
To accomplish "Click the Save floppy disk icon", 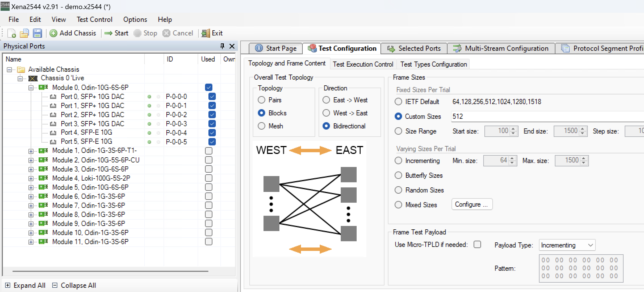I will pyautogui.click(x=37, y=33).
